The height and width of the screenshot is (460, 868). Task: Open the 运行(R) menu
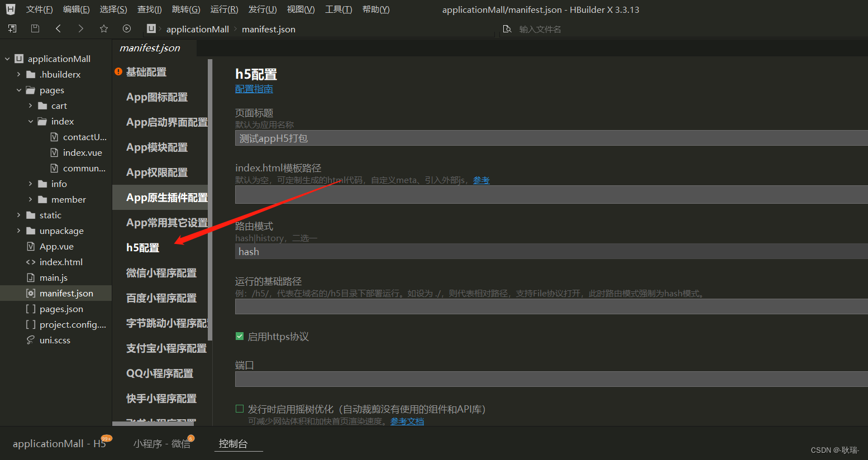pos(224,9)
